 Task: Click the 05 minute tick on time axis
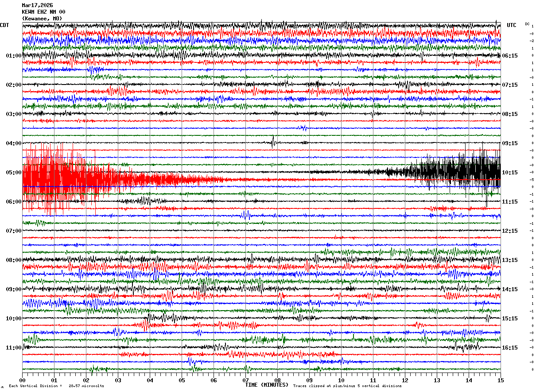[182, 380]
